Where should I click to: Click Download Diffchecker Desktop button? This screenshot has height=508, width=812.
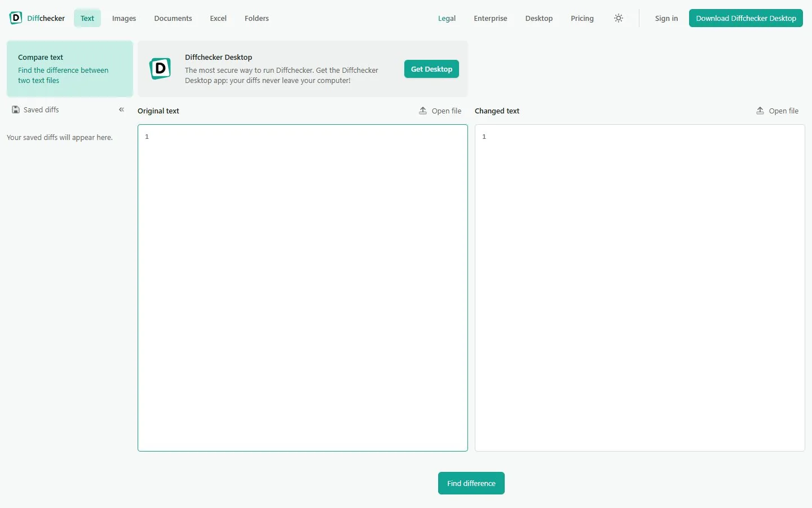click(x=746, y=18)
